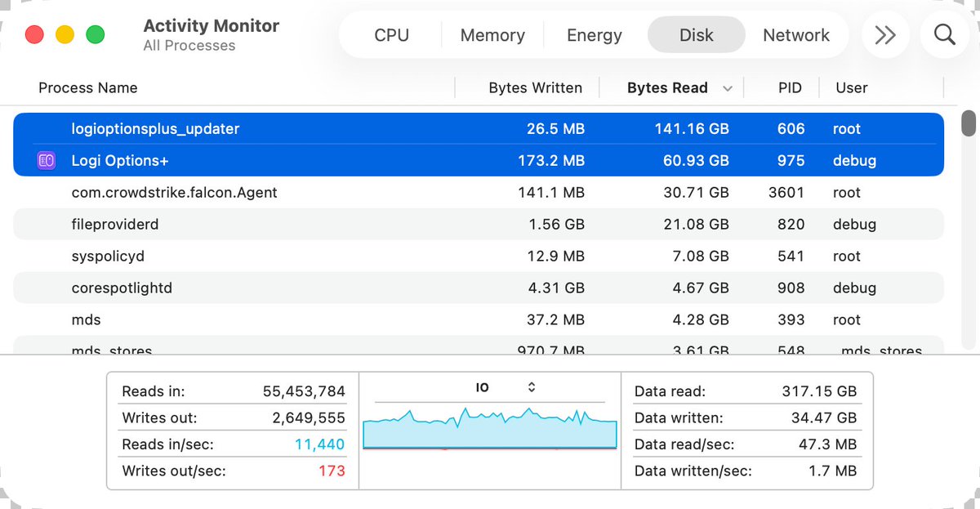Click the 141.1 MB bytes written value
The image size is (980, 509).
(552, 193)
